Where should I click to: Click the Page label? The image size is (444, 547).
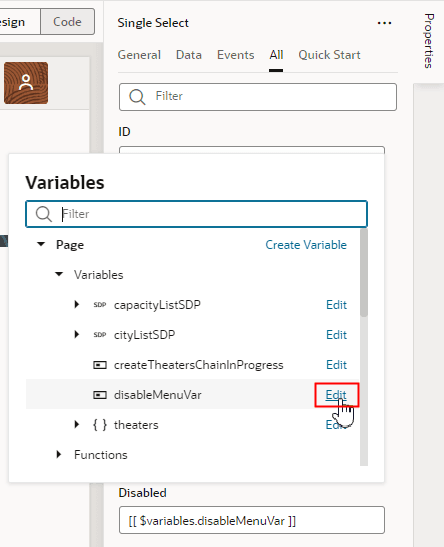click(x=70, y=245)
